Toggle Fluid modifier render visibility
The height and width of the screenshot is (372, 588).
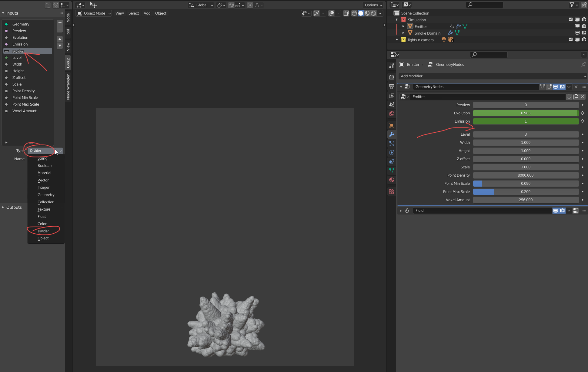coord(562,211)
